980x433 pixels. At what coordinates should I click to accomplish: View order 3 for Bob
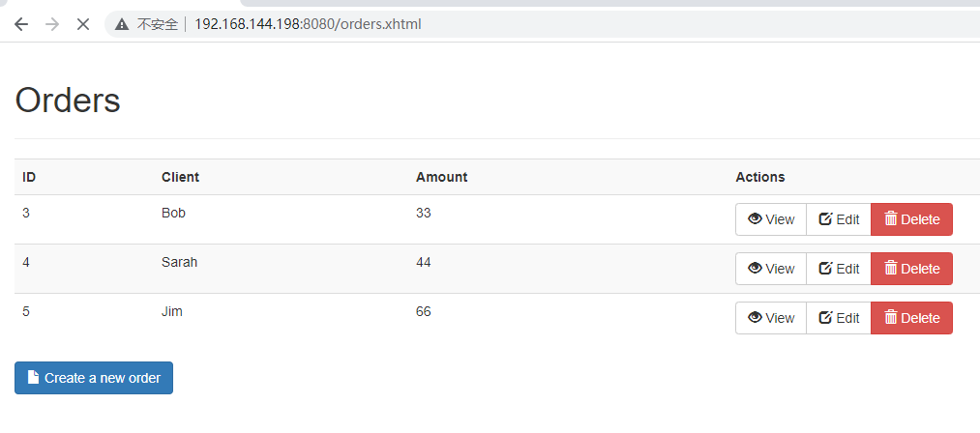point(771,219)
